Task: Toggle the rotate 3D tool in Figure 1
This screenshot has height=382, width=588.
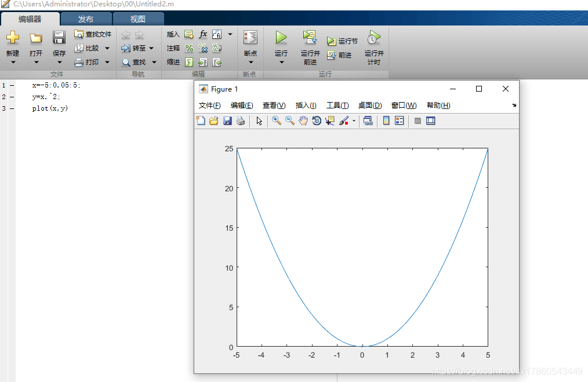Action: (x=317, y=121)
